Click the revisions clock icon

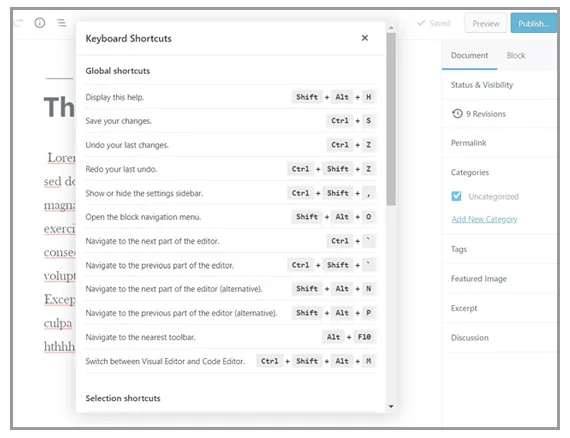pos(457,113)
